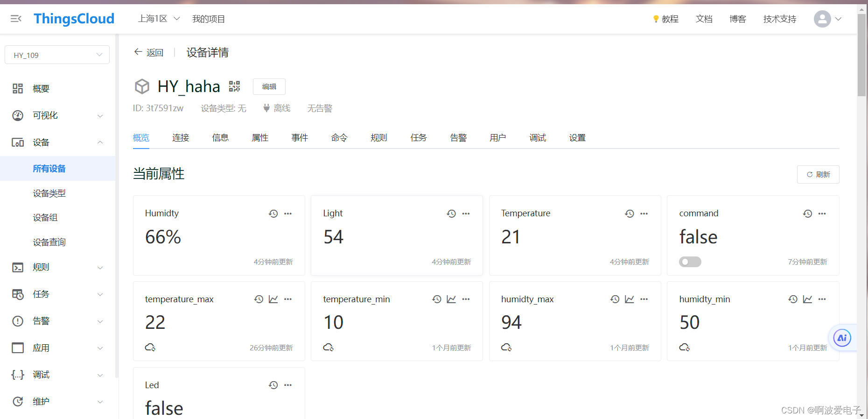The image size is (868, 419).
Task: Switch to the 属性 tab
Action: (260, 138)
